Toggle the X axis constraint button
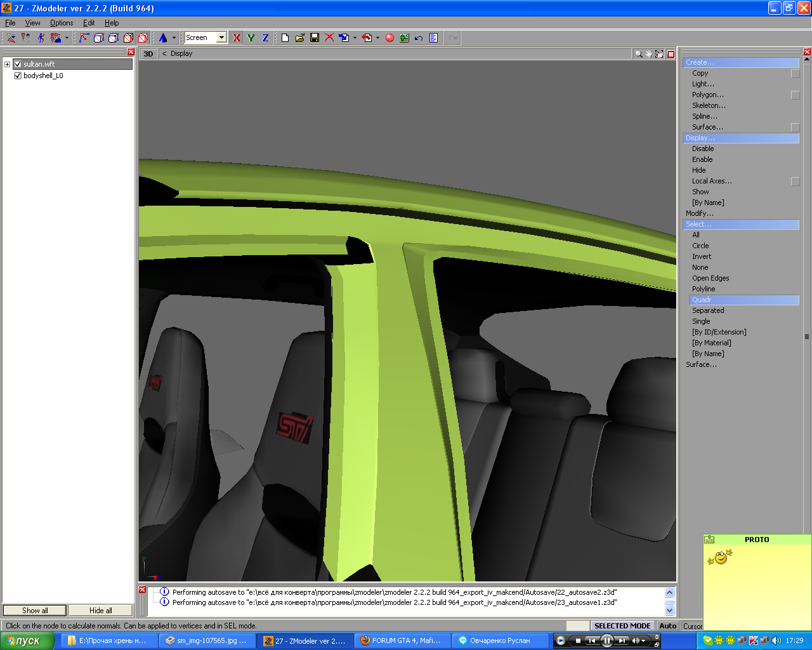This screenshot has width=812, height=650. click(236, 38)
